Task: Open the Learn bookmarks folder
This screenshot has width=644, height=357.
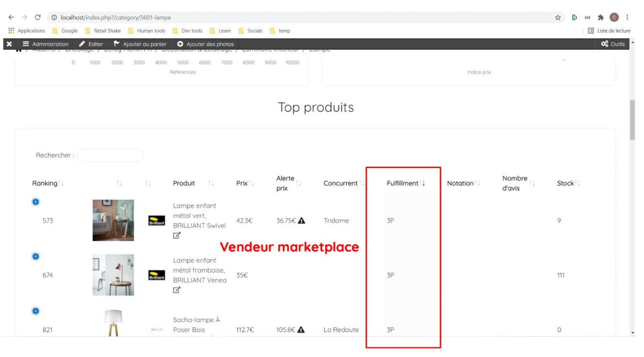Action: (220, 31)
